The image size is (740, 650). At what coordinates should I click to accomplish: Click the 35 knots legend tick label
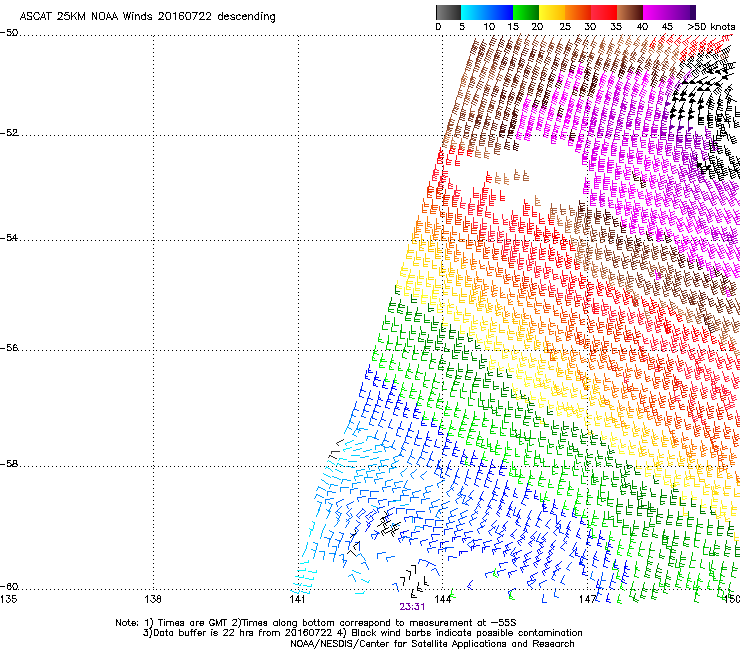(616, 27)
